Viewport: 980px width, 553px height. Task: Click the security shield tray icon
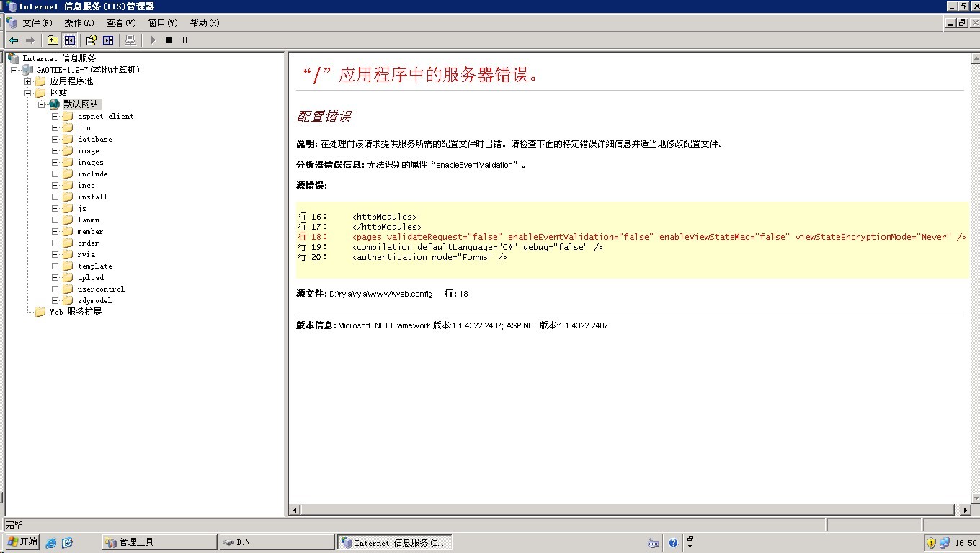tap(931, 543)
